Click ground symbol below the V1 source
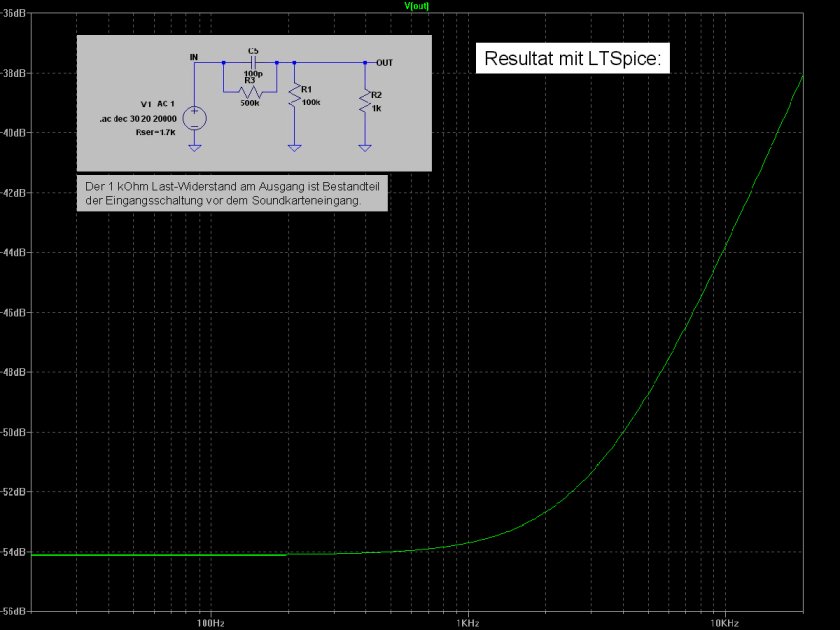 tap(195, 148)
